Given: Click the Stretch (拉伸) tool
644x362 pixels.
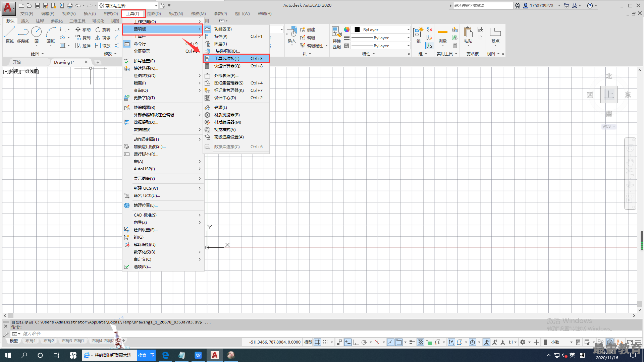Looking at the screenshot, I should [x=83, y=46].
